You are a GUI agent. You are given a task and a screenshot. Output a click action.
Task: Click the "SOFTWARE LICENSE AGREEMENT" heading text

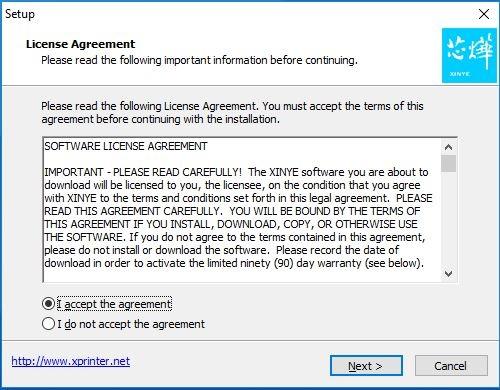(126, 146)
